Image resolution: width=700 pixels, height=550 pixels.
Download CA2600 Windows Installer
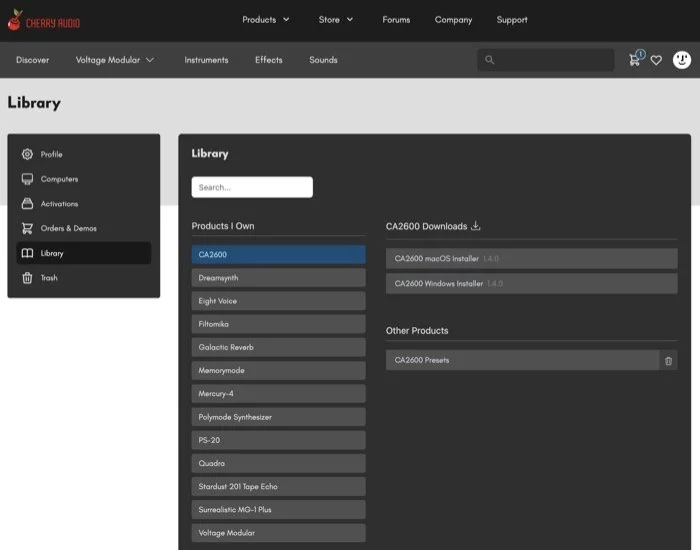pos(531,283)
